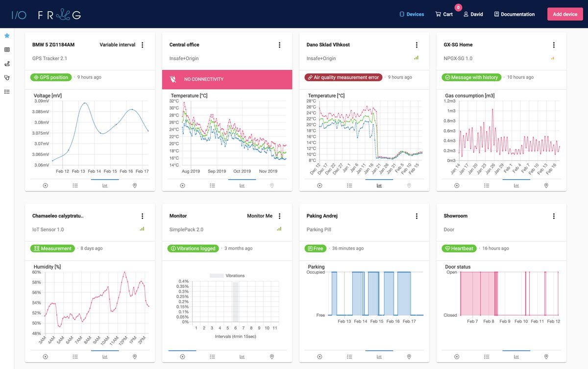This screenshot has height=369, width=588.
Task: Open the three-dot menu on GX-SG Home card
Action: coord(554,45)
